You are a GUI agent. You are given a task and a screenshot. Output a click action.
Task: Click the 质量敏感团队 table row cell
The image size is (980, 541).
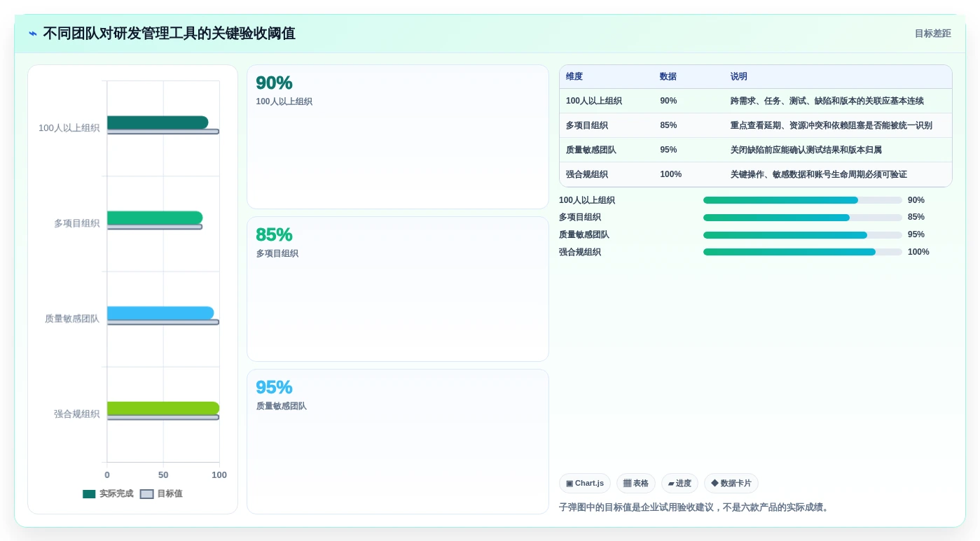tap(591, 150)
